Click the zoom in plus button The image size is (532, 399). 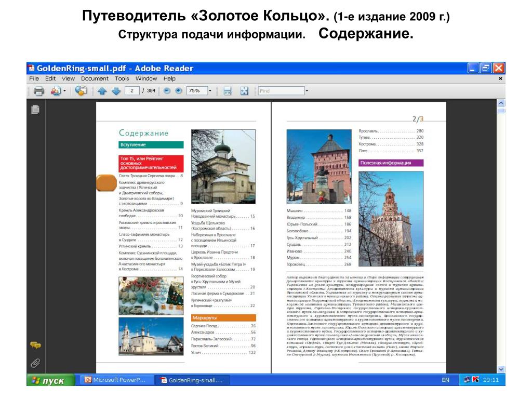coord(179,90)
